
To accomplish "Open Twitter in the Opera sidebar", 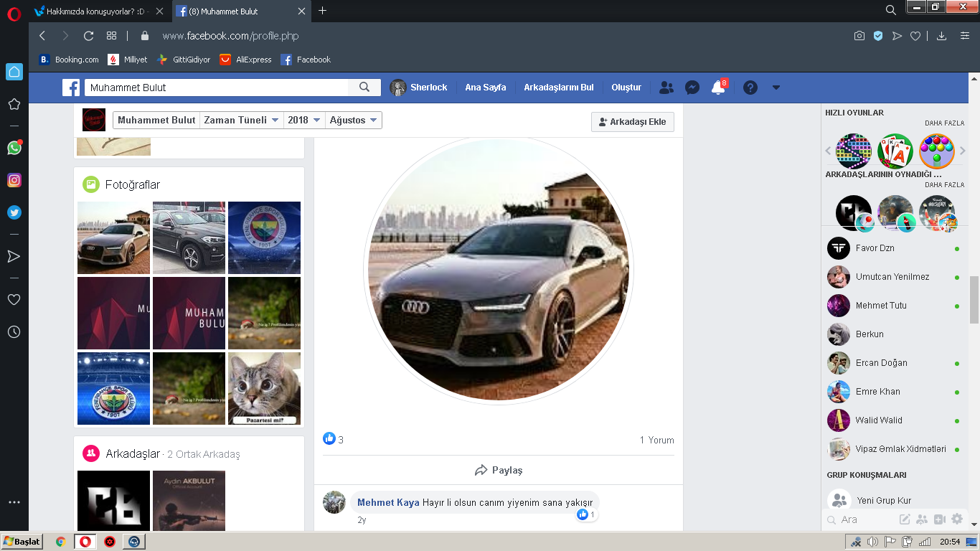I will point(14,212).
